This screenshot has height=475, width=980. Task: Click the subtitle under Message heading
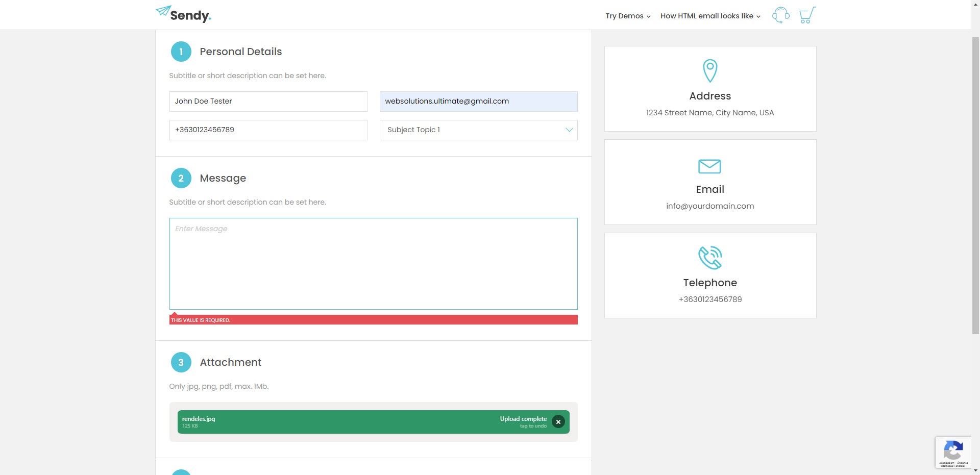[x=248, y=202]
